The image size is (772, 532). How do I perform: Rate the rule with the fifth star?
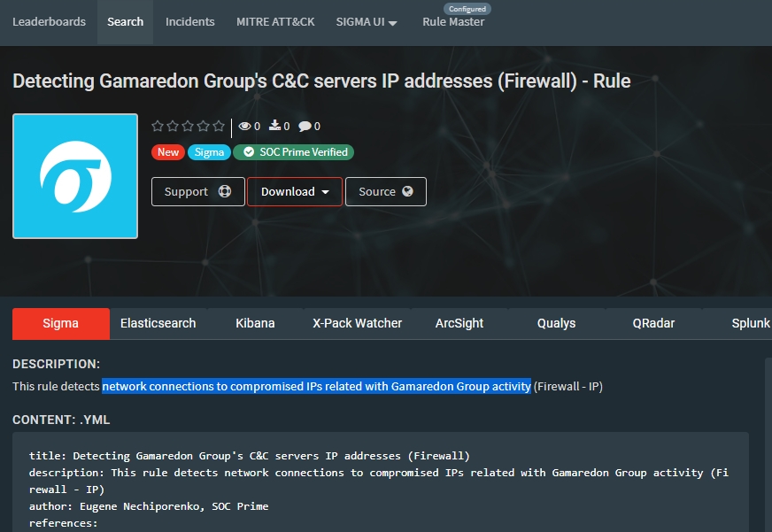click(218, 127)
